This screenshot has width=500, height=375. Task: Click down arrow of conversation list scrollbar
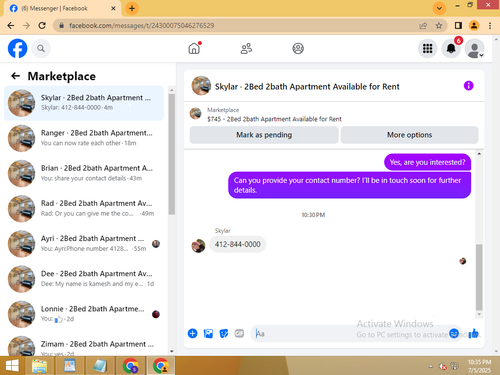[x=172, y=351]
